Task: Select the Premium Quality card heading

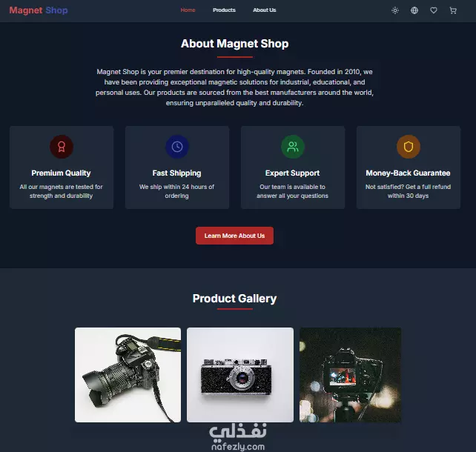Action: (x=61, y=173)
